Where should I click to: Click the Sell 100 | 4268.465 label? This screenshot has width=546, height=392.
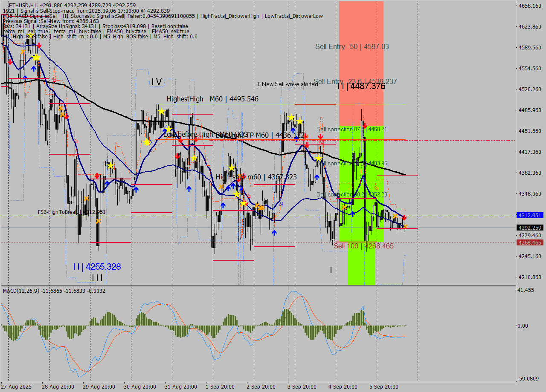pyautogui.click(x=363, y=246)
